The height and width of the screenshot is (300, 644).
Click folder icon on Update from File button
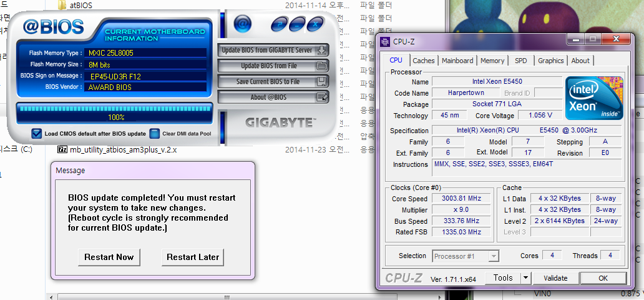pyautogui.click(x=323, y=66)
